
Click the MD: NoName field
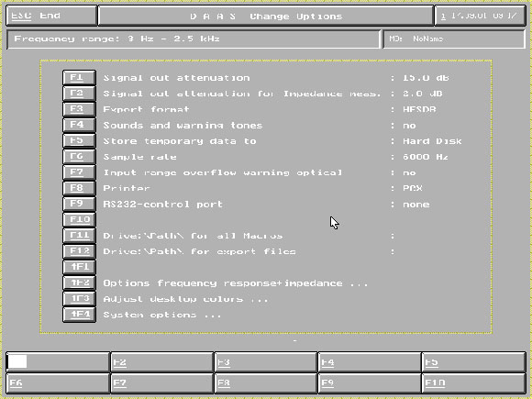454,39
